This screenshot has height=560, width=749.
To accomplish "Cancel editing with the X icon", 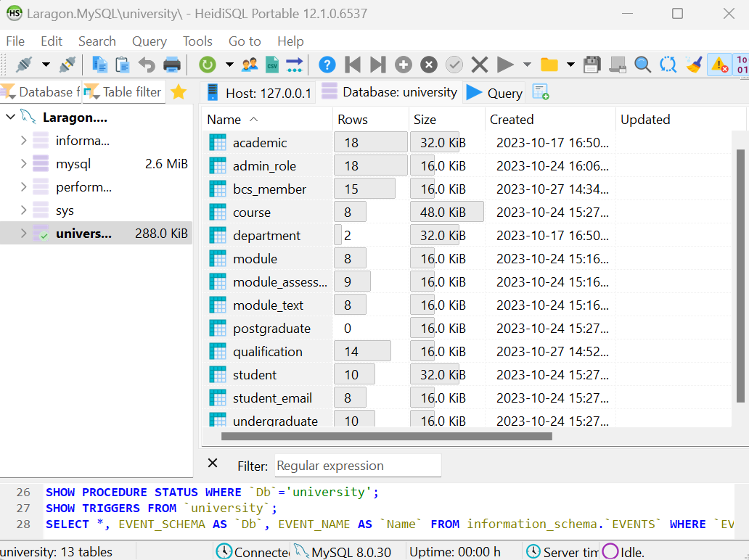I will coord(480,64).
